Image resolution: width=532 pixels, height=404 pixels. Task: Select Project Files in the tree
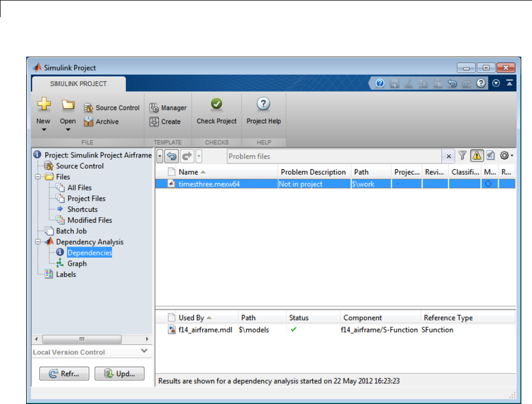click(86, 199)
